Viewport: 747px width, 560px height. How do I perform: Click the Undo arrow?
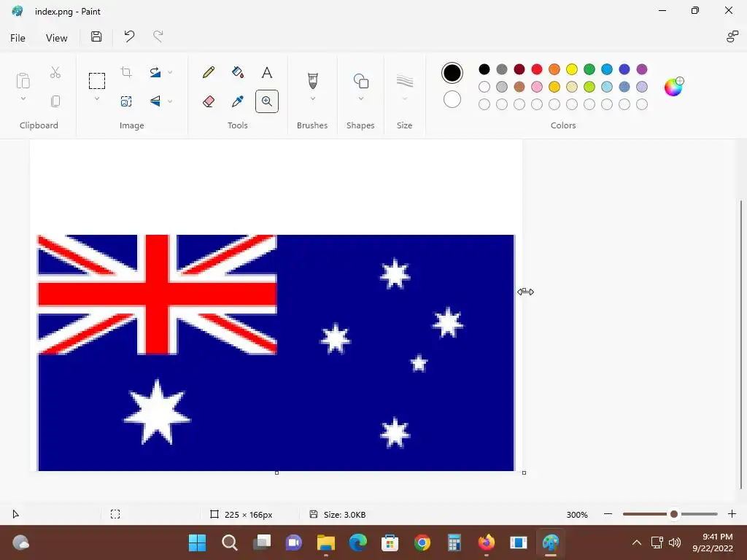(x=129, y=36)
